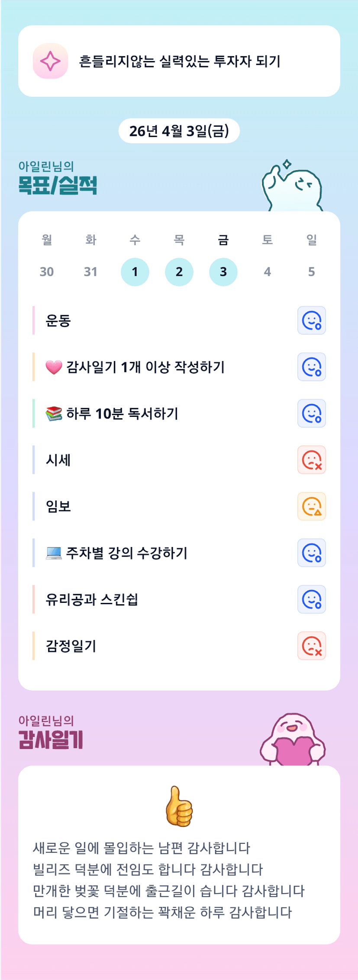The height and width of the screenshot is (980, 358).
Task: Open the 흔들리지않는 실력있는 투자자 되기 goal banner
Action: 179,61
